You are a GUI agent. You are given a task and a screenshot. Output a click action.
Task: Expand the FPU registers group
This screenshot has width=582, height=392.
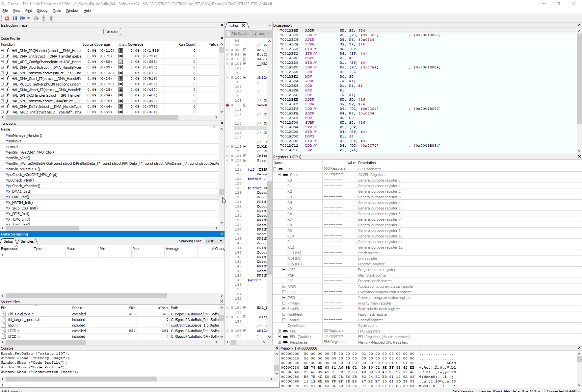[x=279, y=331]
